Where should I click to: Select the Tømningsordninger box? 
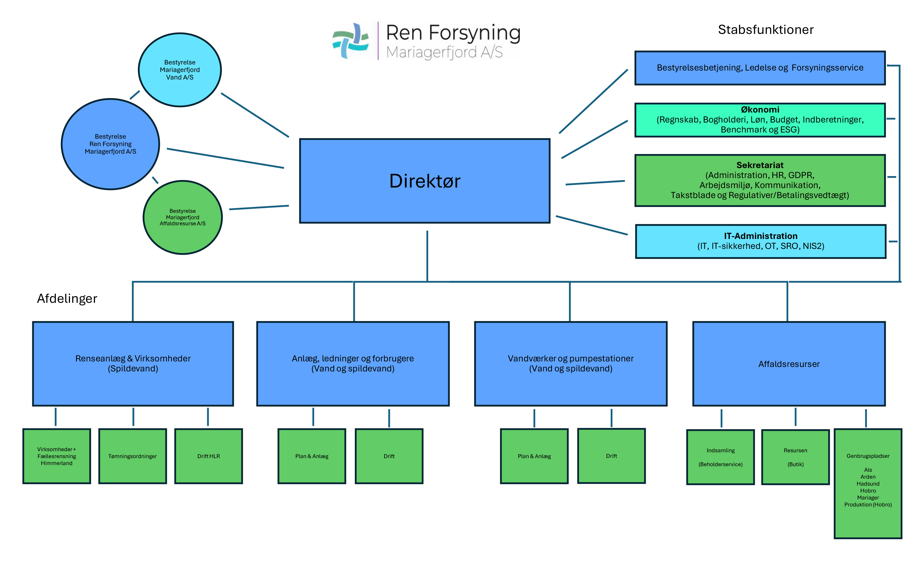[x=132, y=456]
